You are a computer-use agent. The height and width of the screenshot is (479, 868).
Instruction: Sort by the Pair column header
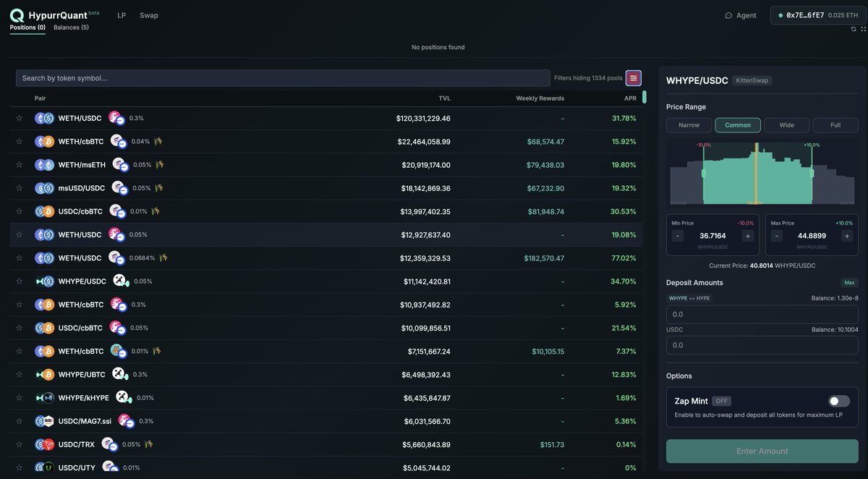pos(40,98)
